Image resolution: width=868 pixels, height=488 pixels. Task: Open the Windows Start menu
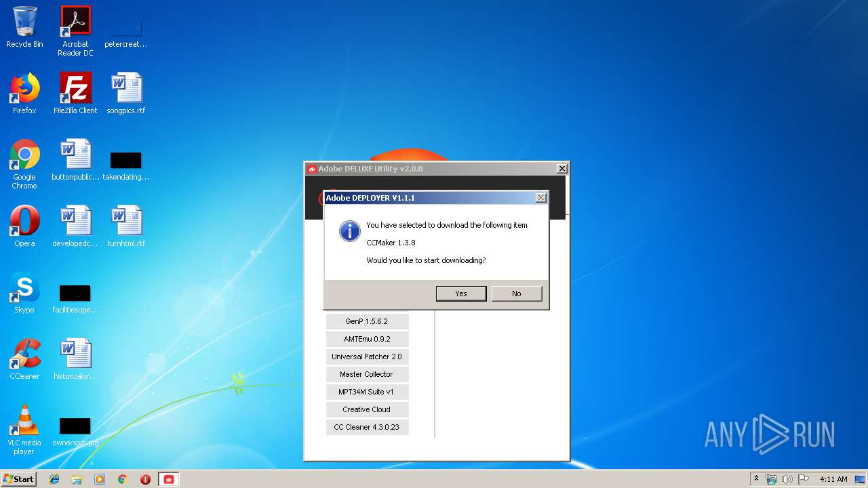(x=18, y=479)
